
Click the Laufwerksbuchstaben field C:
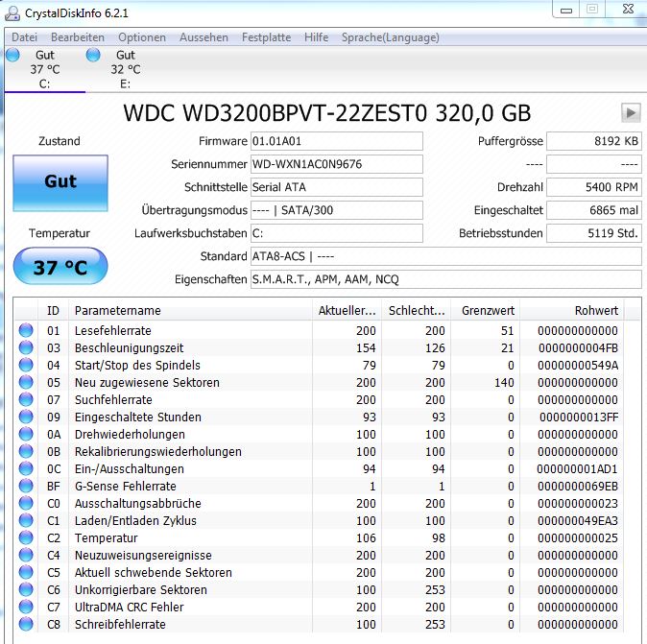click(337, 233)
